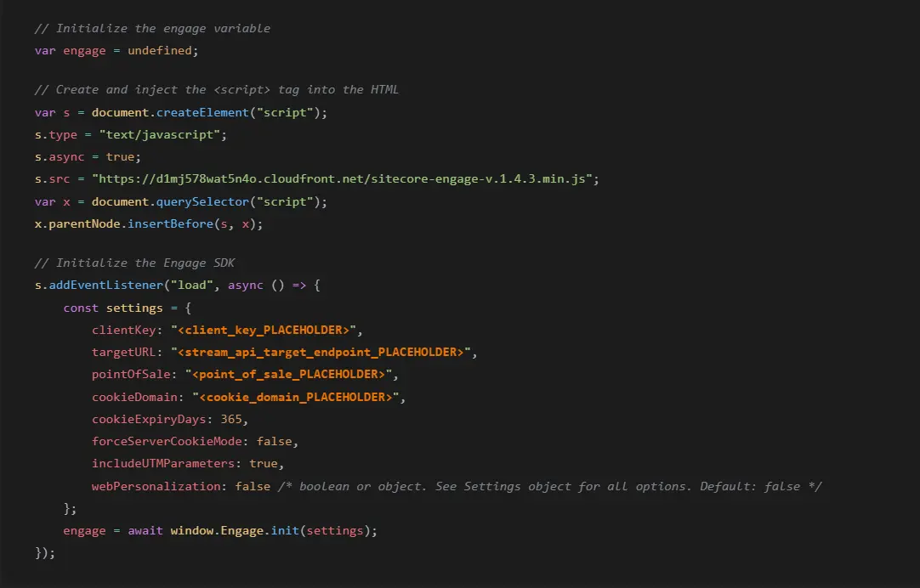Click "await" keyword in the engage assignment
The image size is (920, 588).
[x=145, y=530]
